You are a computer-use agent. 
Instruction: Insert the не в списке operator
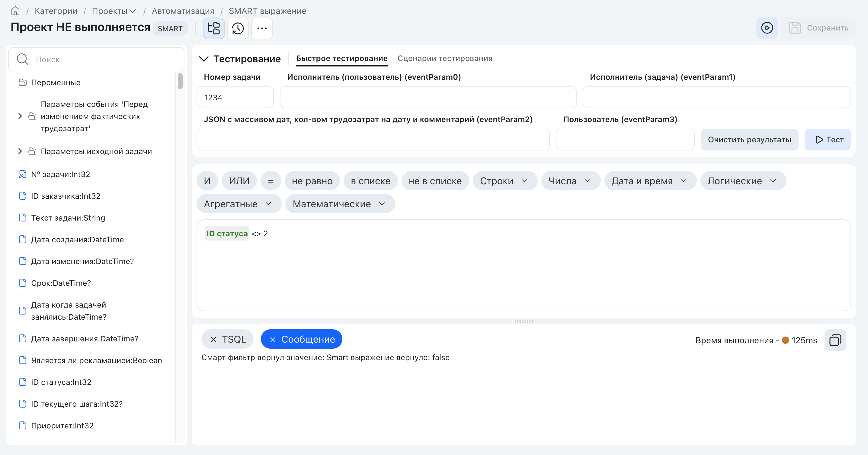435,181
